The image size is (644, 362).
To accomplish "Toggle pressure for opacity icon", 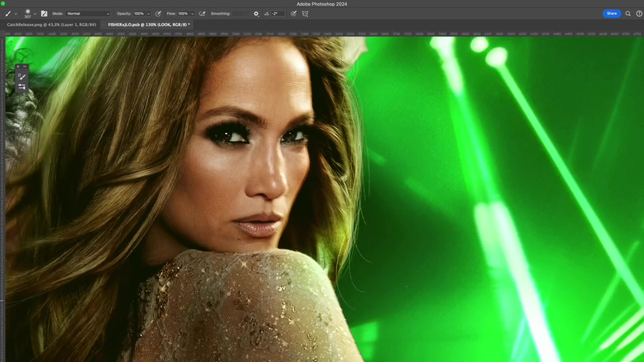I will (158, 14).
